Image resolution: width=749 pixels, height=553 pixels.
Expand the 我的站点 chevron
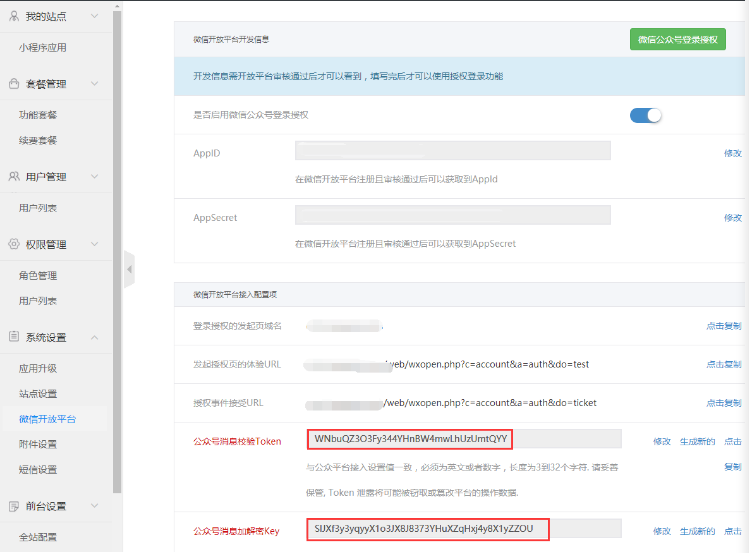coord(95,16)
